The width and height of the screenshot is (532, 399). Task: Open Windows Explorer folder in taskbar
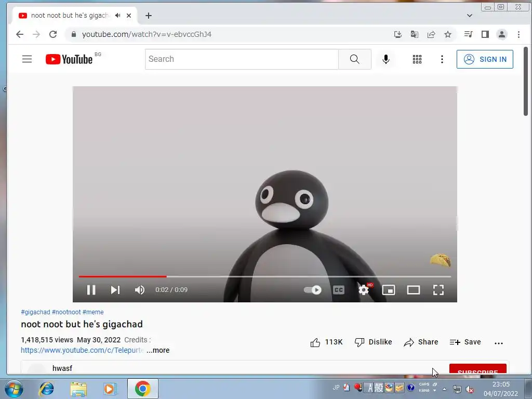pyautogui.click(x=78, y=389)
